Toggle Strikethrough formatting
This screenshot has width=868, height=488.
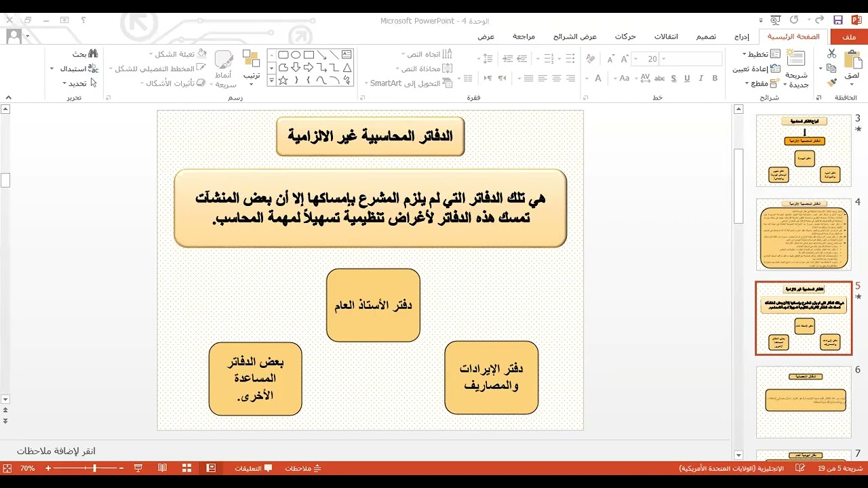coord(658,79)
